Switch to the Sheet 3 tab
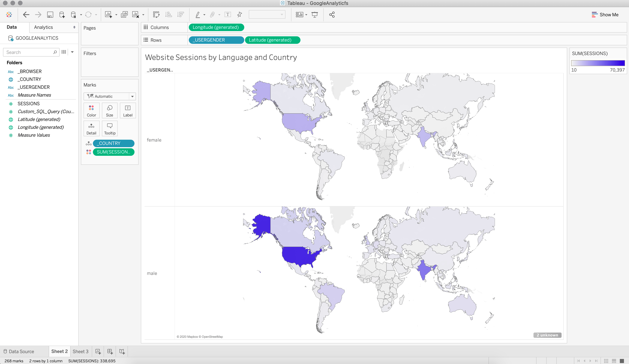Viewport: 629px width, 364px height. coord(80,351)
